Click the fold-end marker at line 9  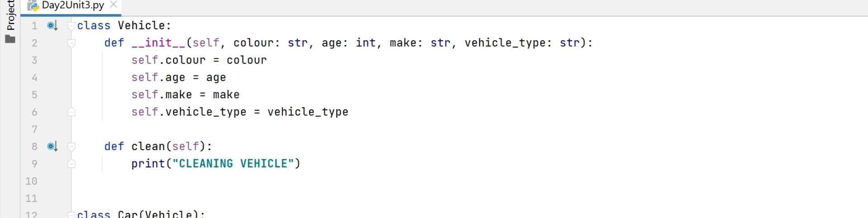tap(71, 164)
